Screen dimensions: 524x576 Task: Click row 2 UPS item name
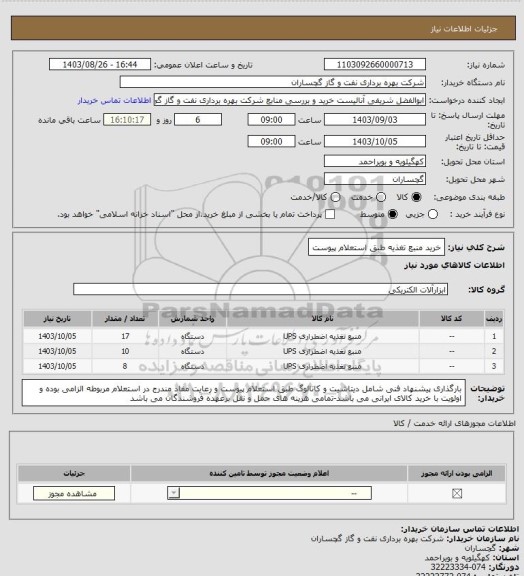coord(322,351)
